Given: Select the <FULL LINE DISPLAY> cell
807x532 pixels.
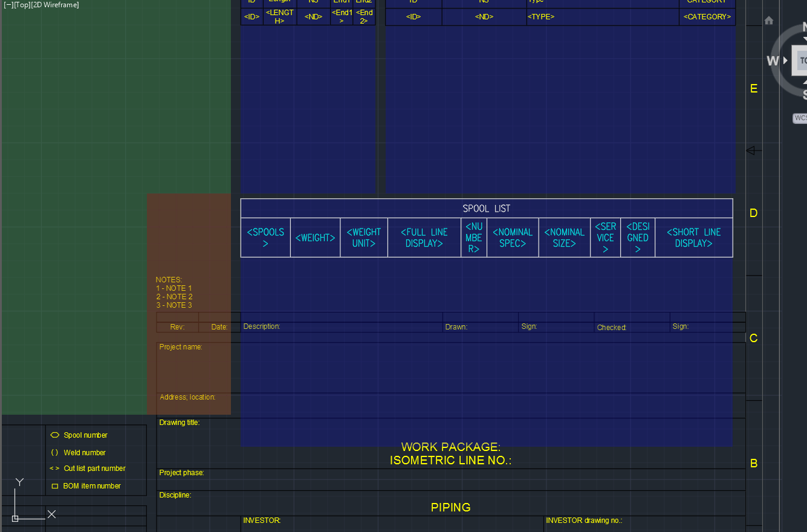Looking at the screenshot, I should 424,238.
